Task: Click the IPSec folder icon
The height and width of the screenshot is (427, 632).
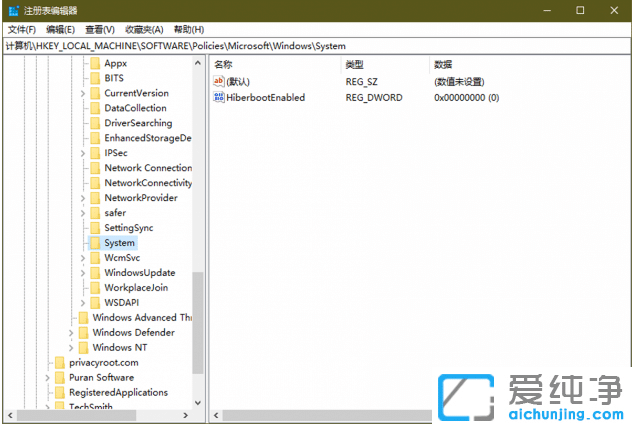Action: tap(95, 153)
